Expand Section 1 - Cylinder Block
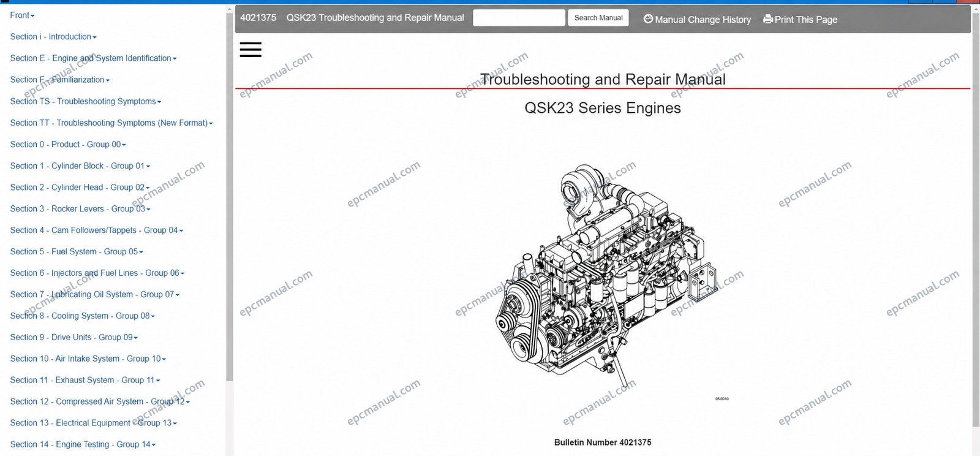This screenshot has width=980, height=456. (x=80, y=165)
